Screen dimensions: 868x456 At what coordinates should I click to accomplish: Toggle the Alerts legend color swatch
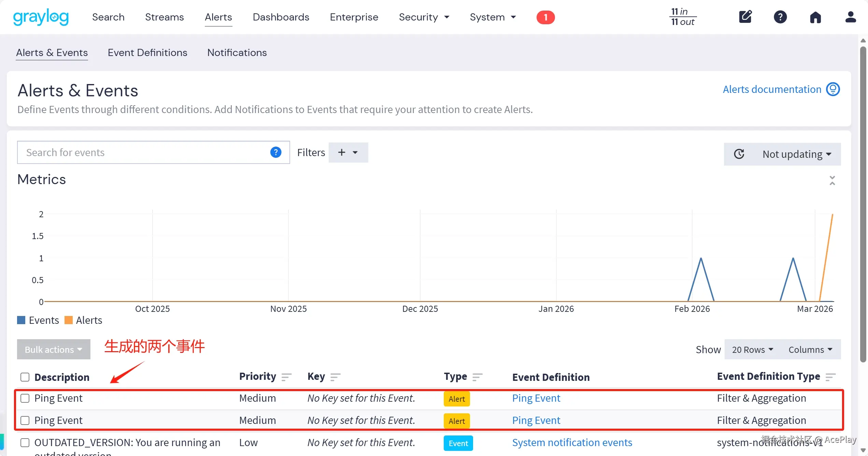(69, 320)
